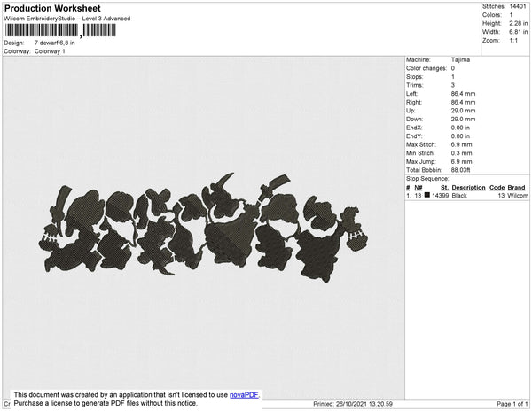Select the Stitches value 14401
This screenshot has height=411, width=532.
click(518, 6)
